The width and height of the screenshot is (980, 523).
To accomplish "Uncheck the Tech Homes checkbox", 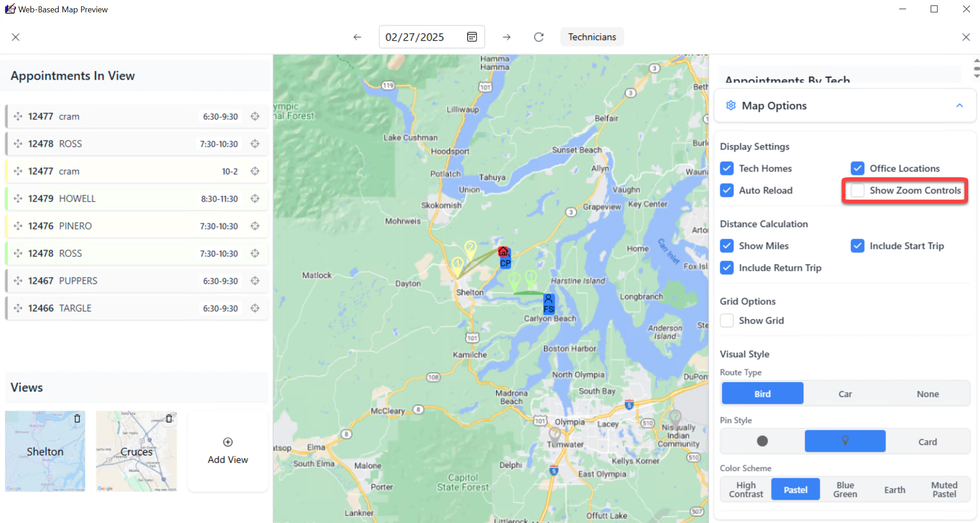I will click(727, 169).
